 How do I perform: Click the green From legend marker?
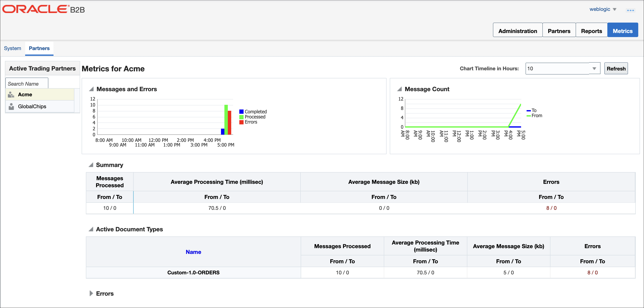(x=528, y=116)
